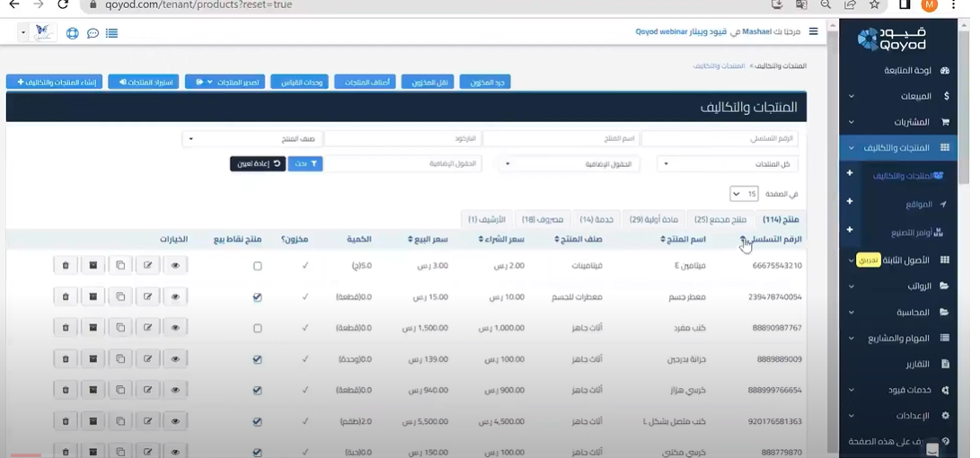Click the Qoyod logo in sidebar
This screenshot has height=458, width=980.
click(x=892, y=39)
